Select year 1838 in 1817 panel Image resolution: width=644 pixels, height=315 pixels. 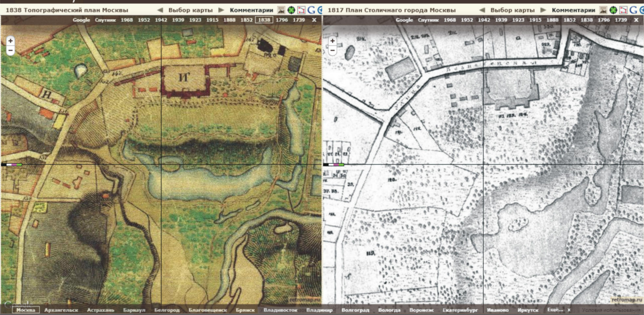tap(587, 20)
